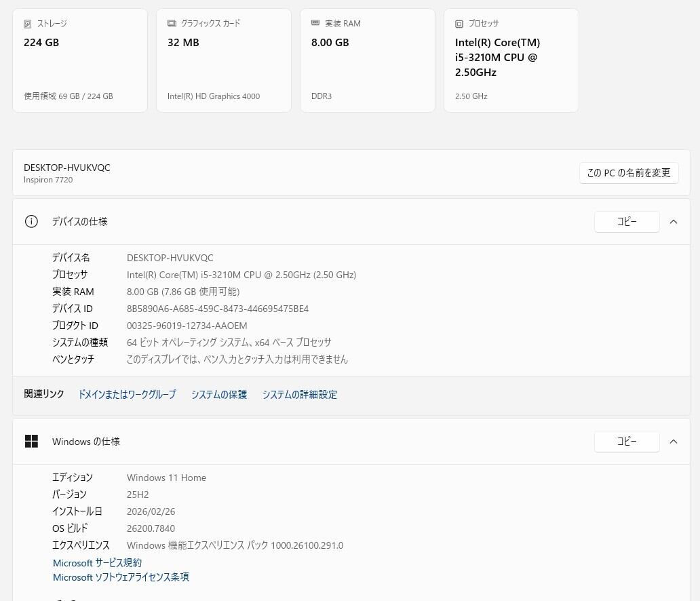Click the graphics card icon
The width and height of the screenshot is (700, 601).
(x=172, y=24)
